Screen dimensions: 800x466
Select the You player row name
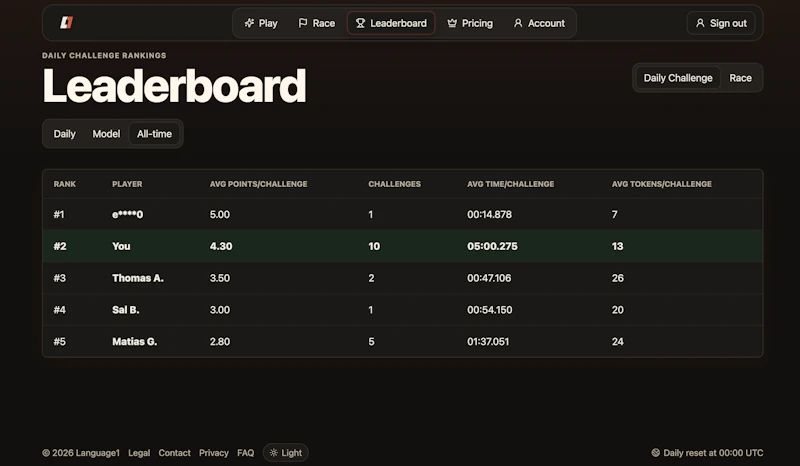[121, 246]
